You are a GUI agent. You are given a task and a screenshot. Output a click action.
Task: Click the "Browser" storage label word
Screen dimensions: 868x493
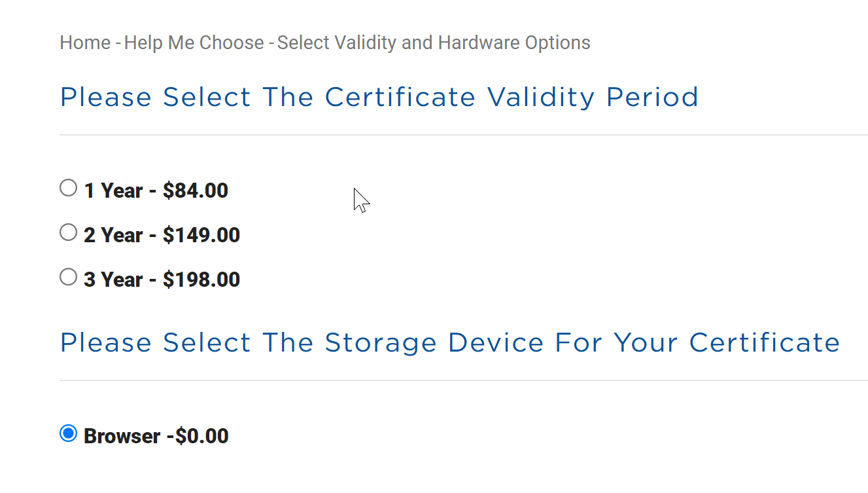(x=122, y=436)
